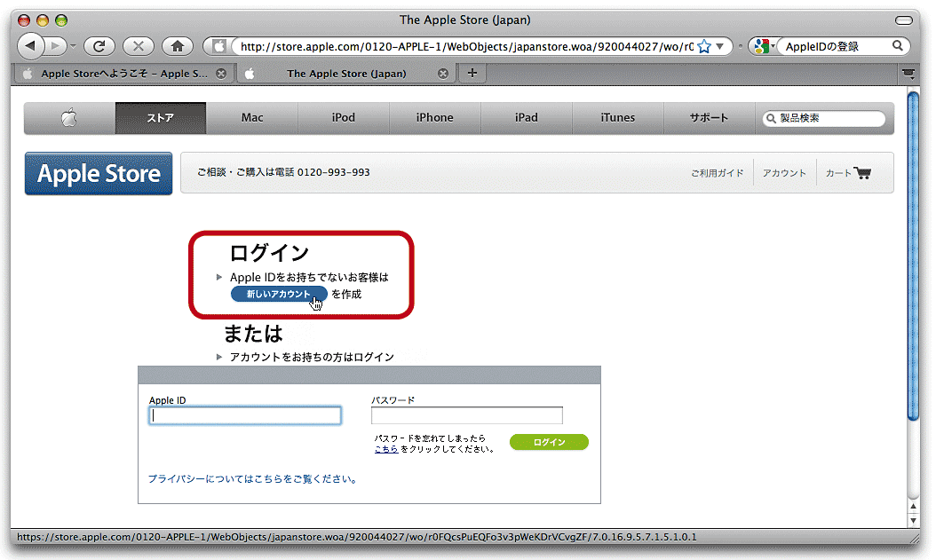This screenshot has width=936, height=560.
Task: Open the iTunes navigation tab
Action: 618,117
